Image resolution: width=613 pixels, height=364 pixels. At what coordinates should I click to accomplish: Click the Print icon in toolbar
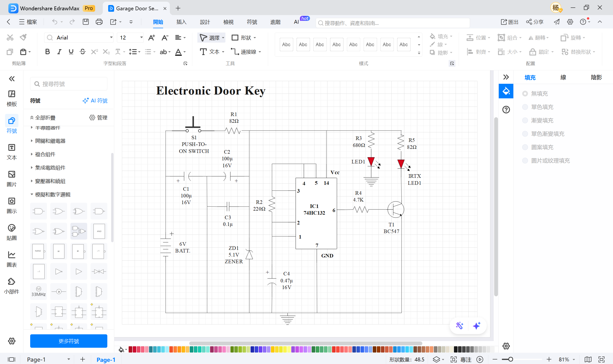click(x=99, y=22)
